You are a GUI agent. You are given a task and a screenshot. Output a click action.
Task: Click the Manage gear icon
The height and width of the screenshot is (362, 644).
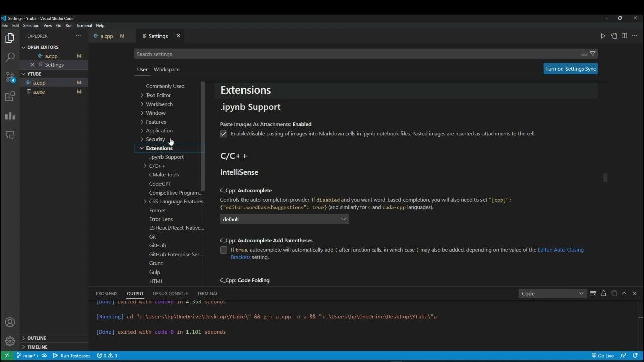pos(10,341)
